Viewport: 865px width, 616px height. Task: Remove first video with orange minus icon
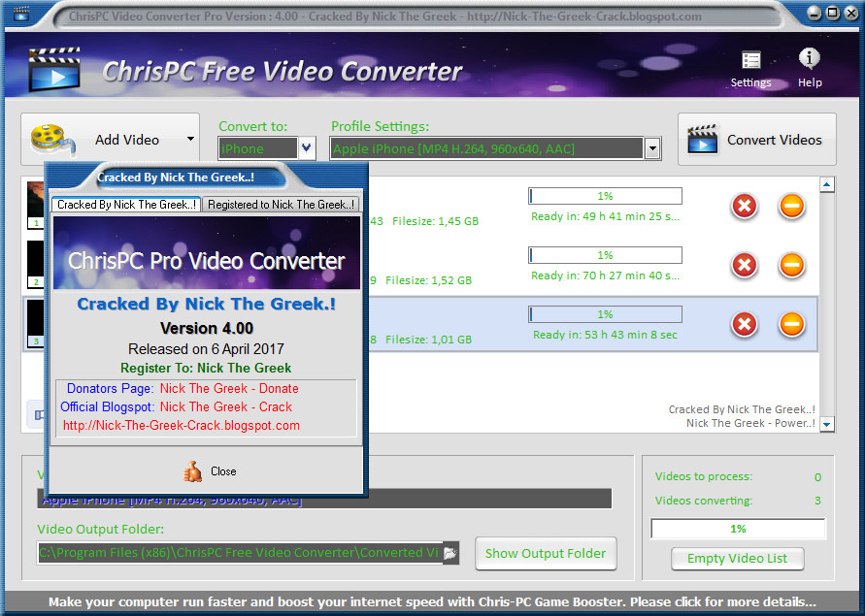tap(791, 207)
